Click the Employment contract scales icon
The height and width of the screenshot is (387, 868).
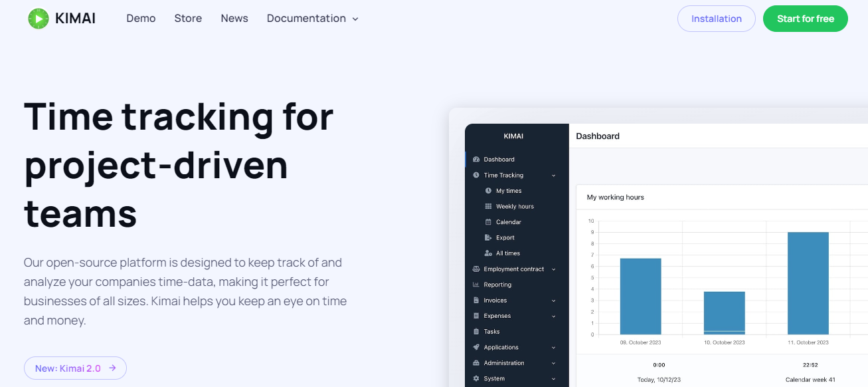coord(476,269)
